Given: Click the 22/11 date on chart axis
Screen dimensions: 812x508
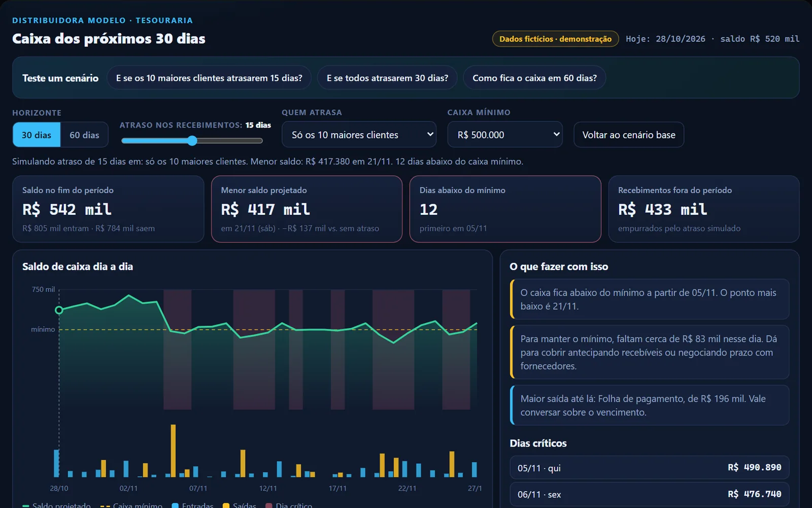Looking at the screenshot, I should [x=407, y=488].
